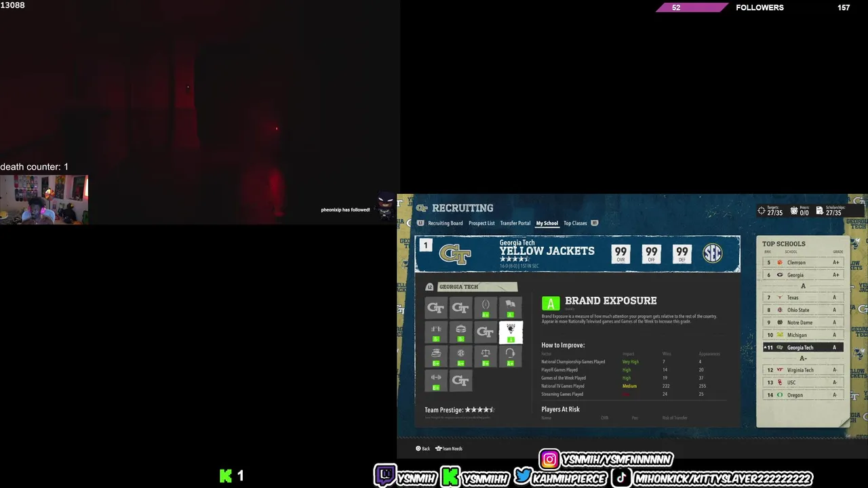Click the Twitch logo in overlay
868x488 pixels.
(x=384, y=476)
